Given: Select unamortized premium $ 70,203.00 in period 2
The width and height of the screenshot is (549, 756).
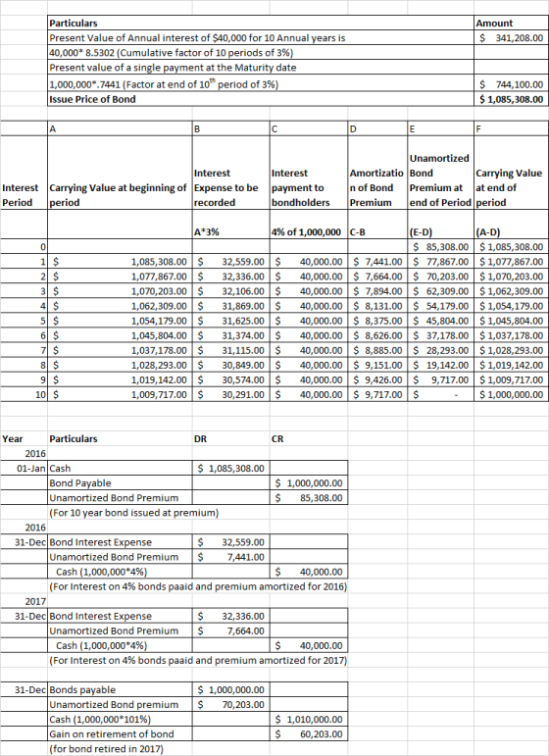Looking at the screenshot, I should 440,277.
